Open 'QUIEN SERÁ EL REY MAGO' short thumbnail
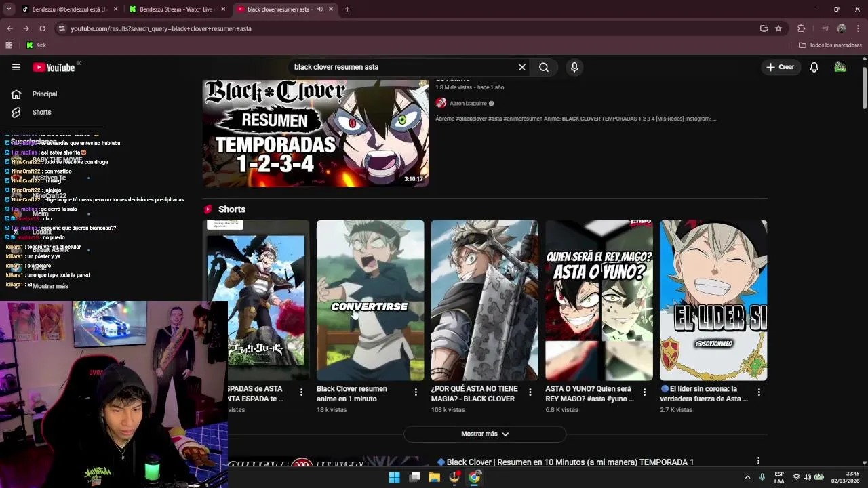Screen dimensions: 868x488 coord(599,300)
